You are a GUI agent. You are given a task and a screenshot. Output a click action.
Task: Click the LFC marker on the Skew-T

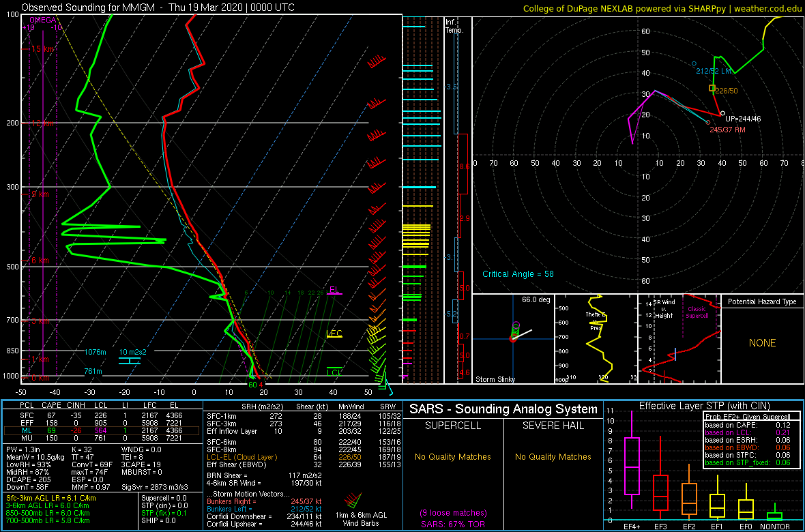pos(334,334)
